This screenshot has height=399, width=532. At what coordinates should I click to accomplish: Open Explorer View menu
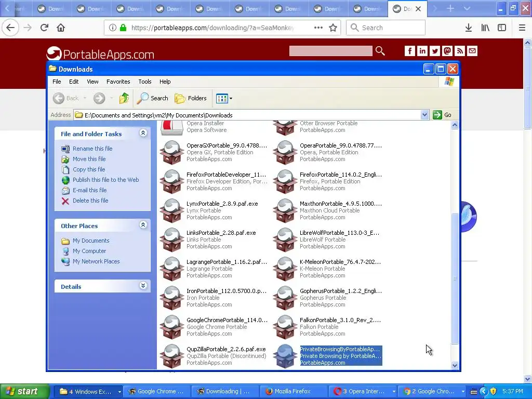(x=92, y=82)
